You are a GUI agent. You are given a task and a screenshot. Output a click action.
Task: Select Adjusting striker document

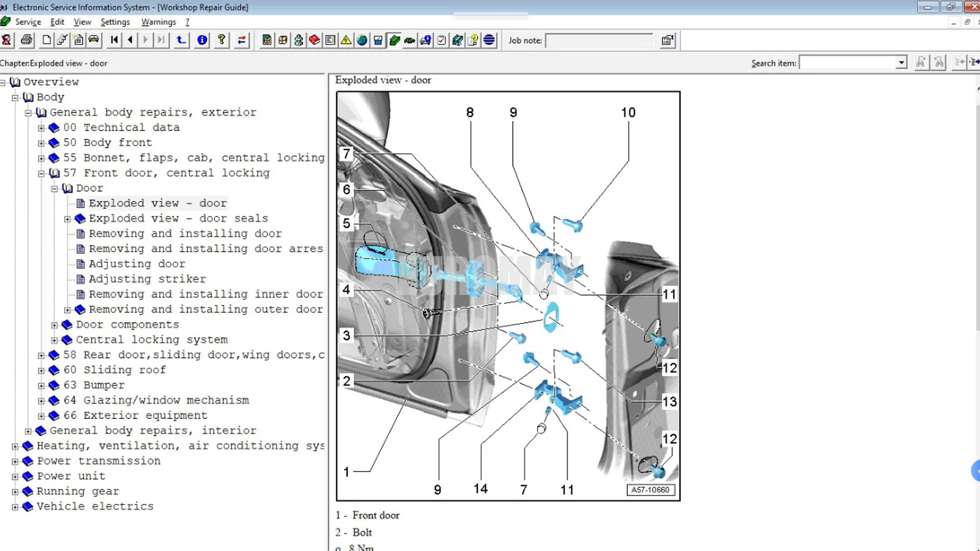147,279
